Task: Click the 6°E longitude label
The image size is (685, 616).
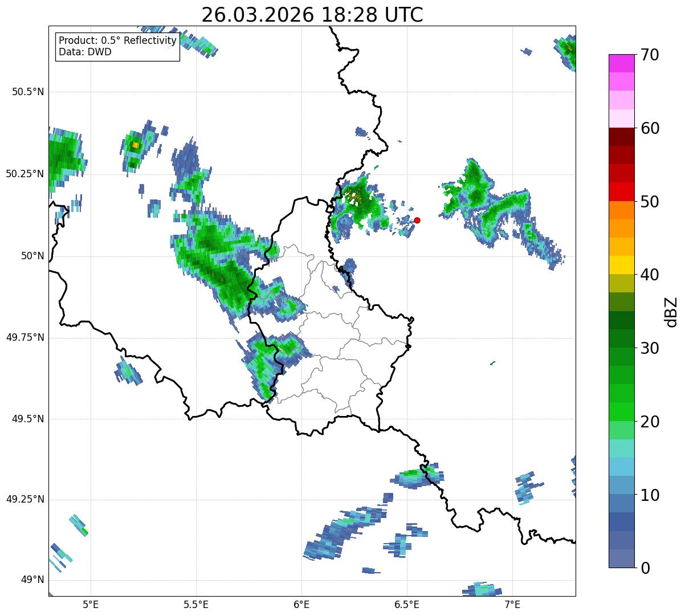Action: pos(301,604)
